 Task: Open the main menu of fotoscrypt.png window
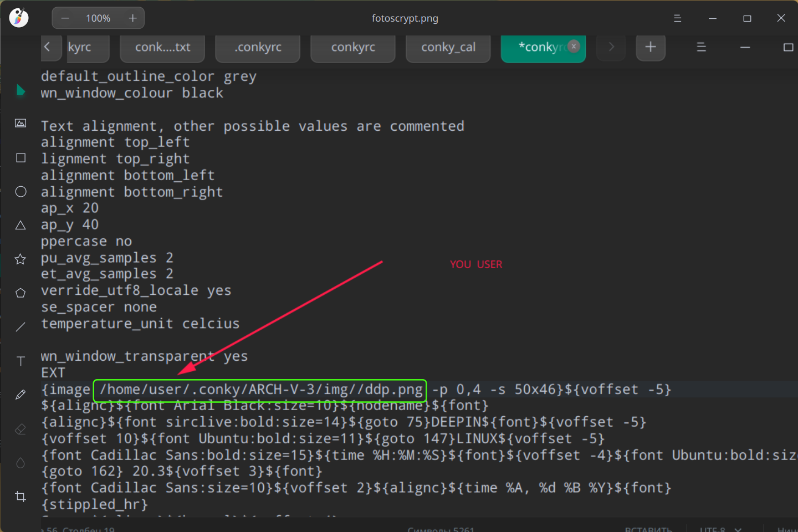click(x=677, y=18)
